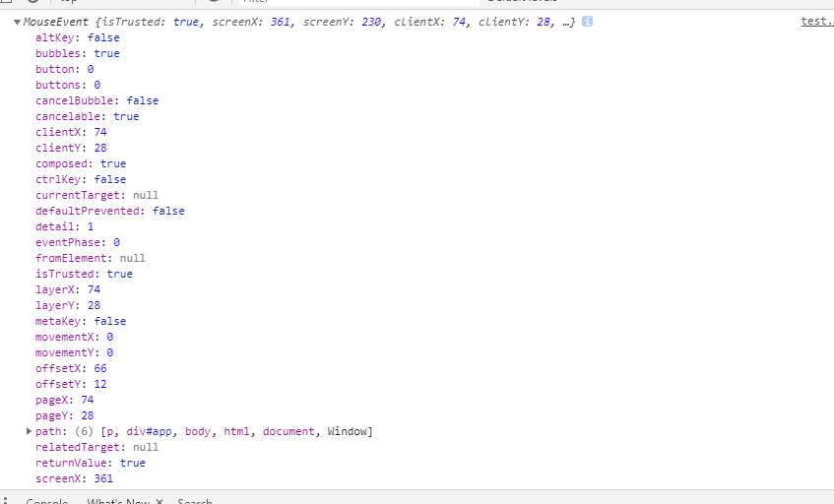Click the detail: 1 property

point(64,226)
